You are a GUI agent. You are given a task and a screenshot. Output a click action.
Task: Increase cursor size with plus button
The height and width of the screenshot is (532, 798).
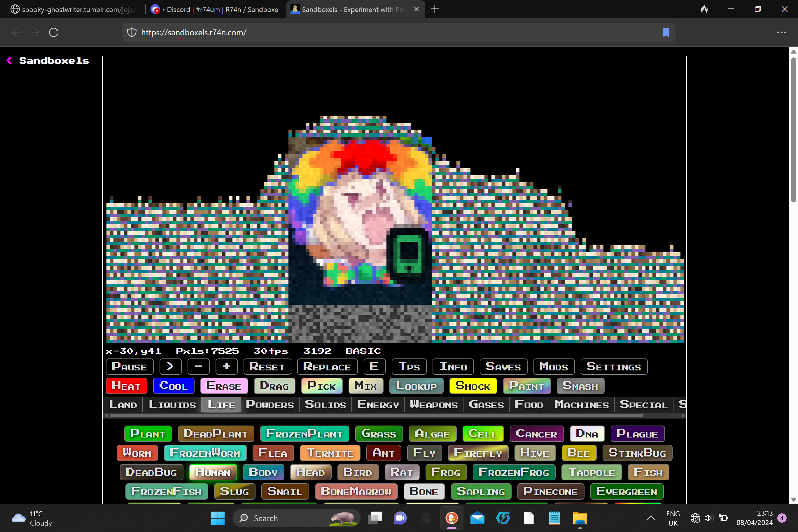tap(226, 366)
